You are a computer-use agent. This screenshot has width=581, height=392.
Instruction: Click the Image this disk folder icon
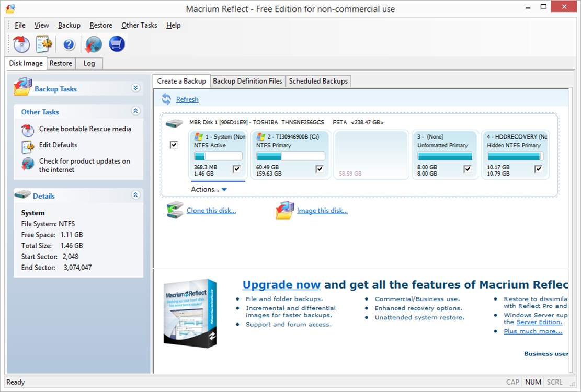[285, 210]
